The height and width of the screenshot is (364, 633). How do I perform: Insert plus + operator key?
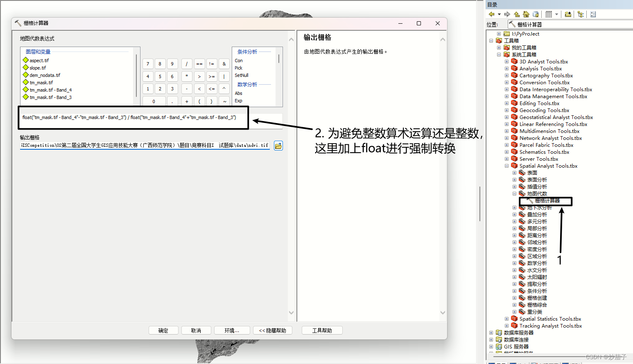(187, 101)
